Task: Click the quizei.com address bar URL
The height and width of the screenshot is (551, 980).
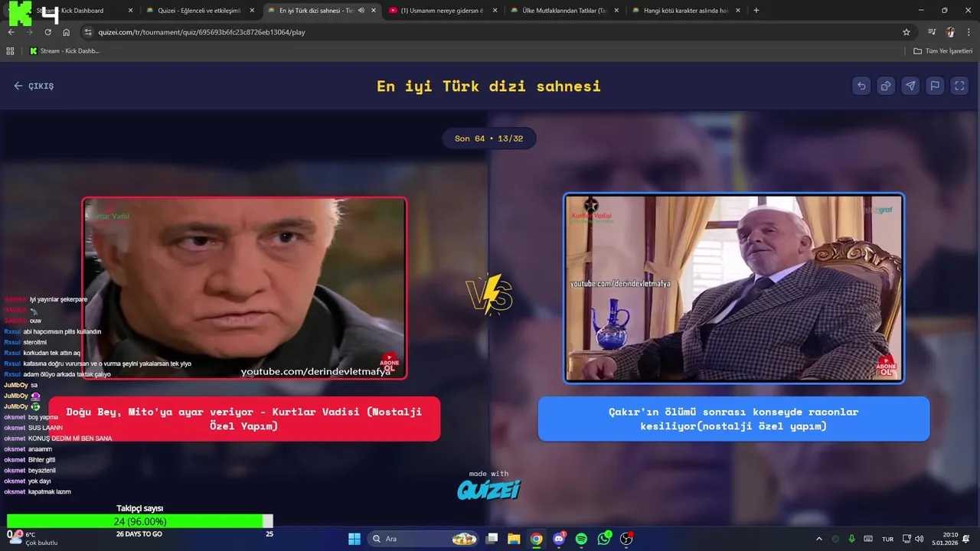Action: pos(201,32)
